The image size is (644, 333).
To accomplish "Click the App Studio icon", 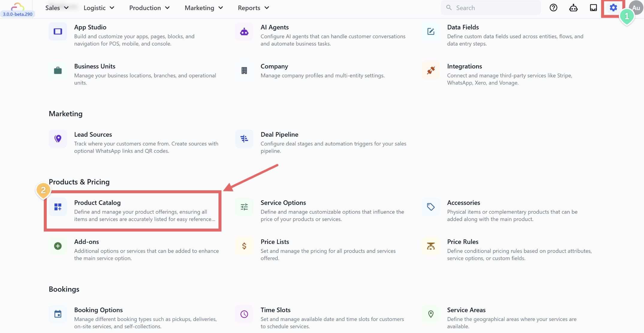I will 58,31.
